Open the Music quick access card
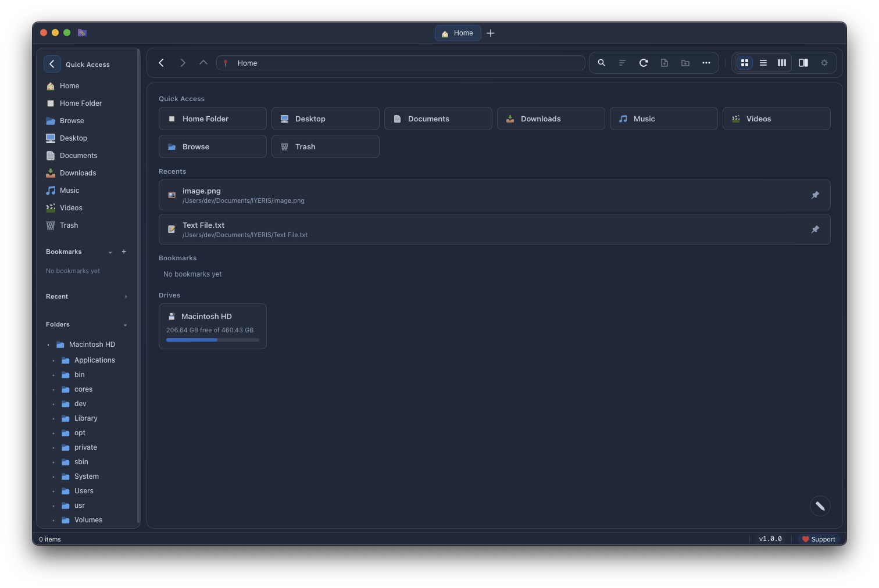 (664, 119)
